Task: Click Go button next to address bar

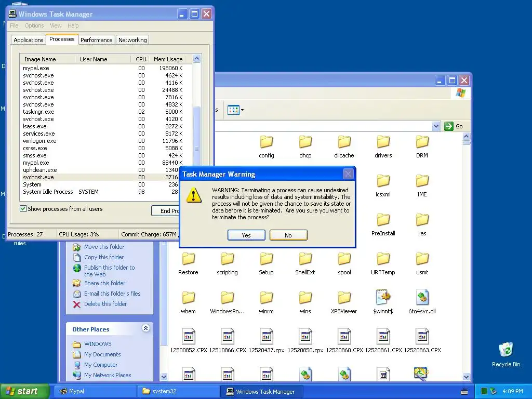Action: 454,126
